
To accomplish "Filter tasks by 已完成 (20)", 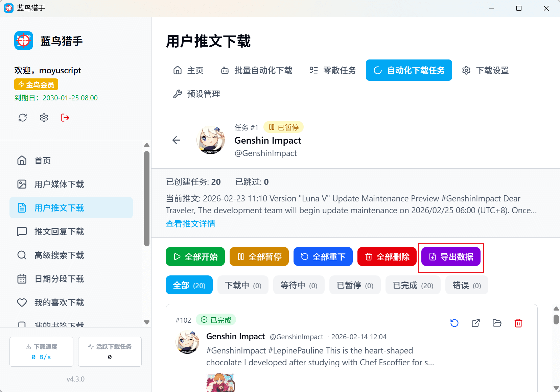I will [x=413, y=285].
